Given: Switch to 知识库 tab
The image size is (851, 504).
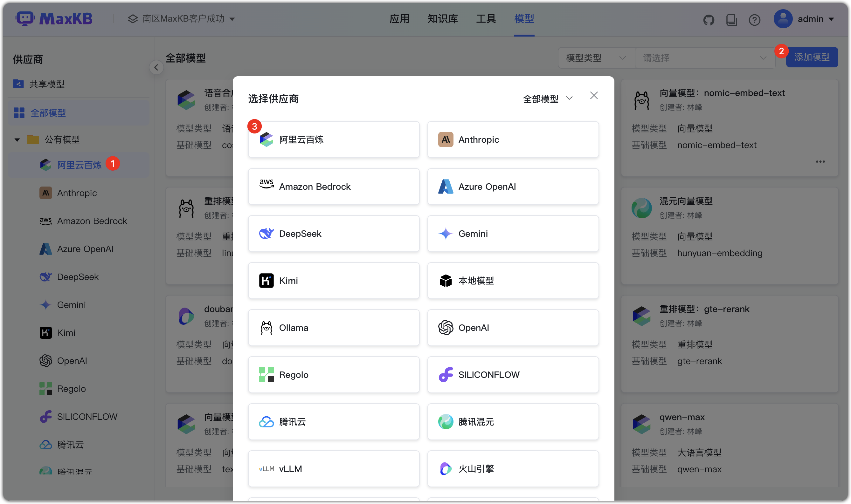Looking at the screenshot, I should [442, 19].
